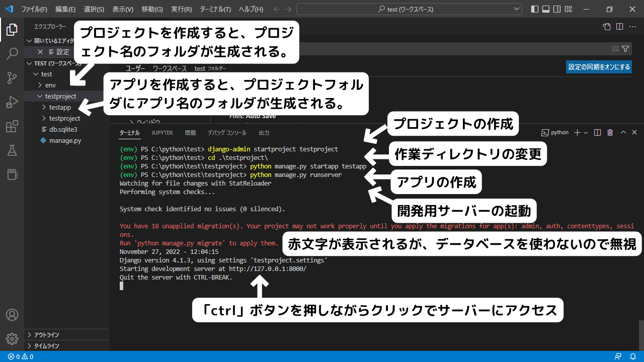Select the Testing beaker icon
The height and width of the screenshot is (362, 644).
[x=11, y=150]
